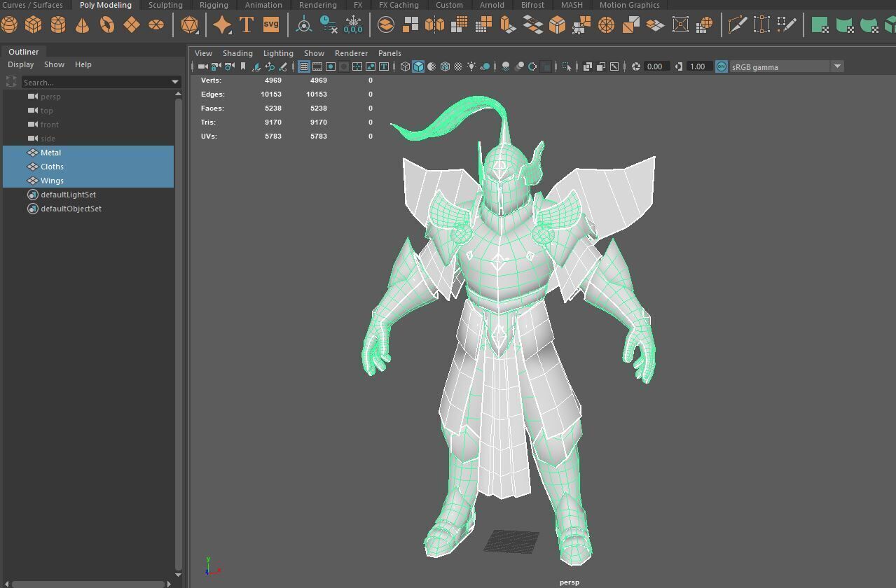Create a polygon cone from the shelf
This screenshot has width=896, height=588.
tap(82, 24)
